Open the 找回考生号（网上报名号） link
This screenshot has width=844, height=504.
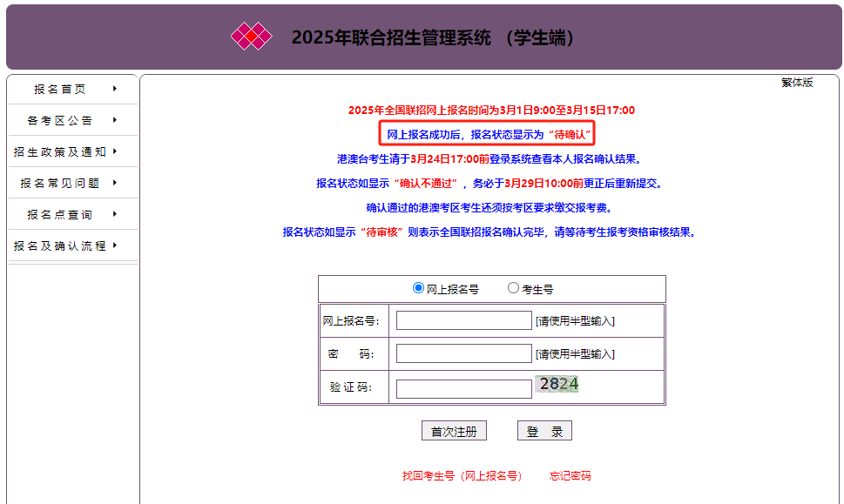pyautogui.click(x=463, y=476)
